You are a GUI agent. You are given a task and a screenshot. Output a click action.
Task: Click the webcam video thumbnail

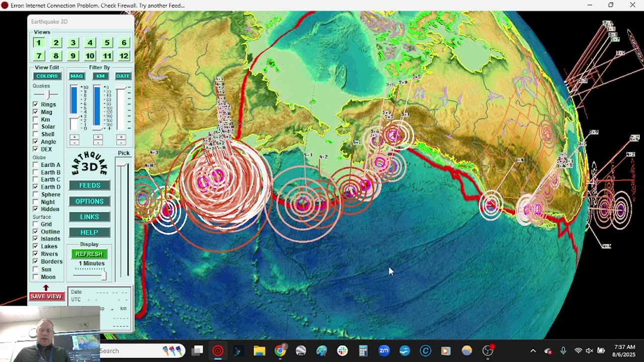pyautogui.click(x=50, y=334)
